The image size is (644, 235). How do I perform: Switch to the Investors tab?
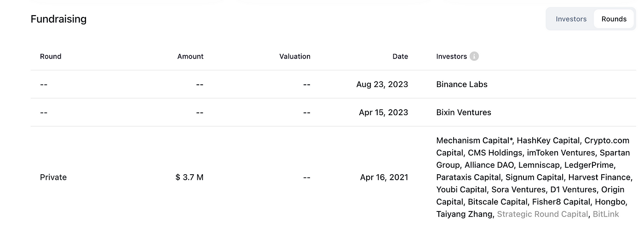pyautogui.click(x=571, y=19)
